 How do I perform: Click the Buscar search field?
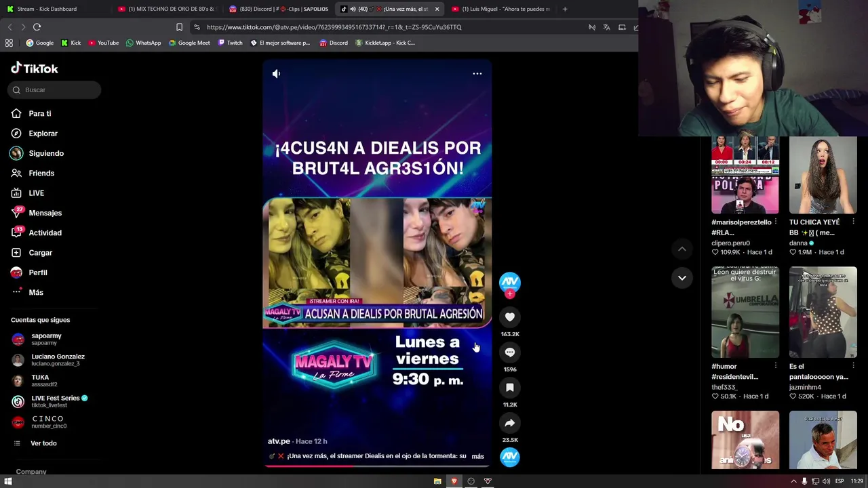tap(55, 90)
